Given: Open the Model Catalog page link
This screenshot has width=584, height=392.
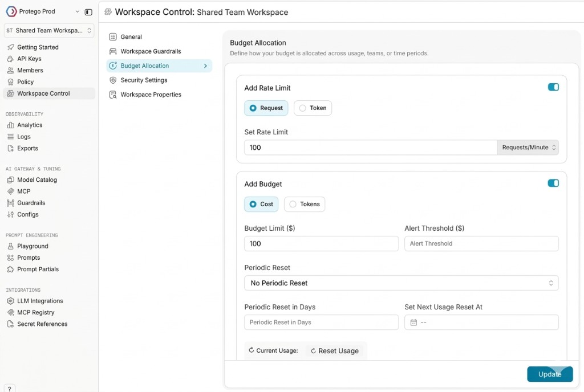Looking at the screenshot, I should (x=37, y=179).
